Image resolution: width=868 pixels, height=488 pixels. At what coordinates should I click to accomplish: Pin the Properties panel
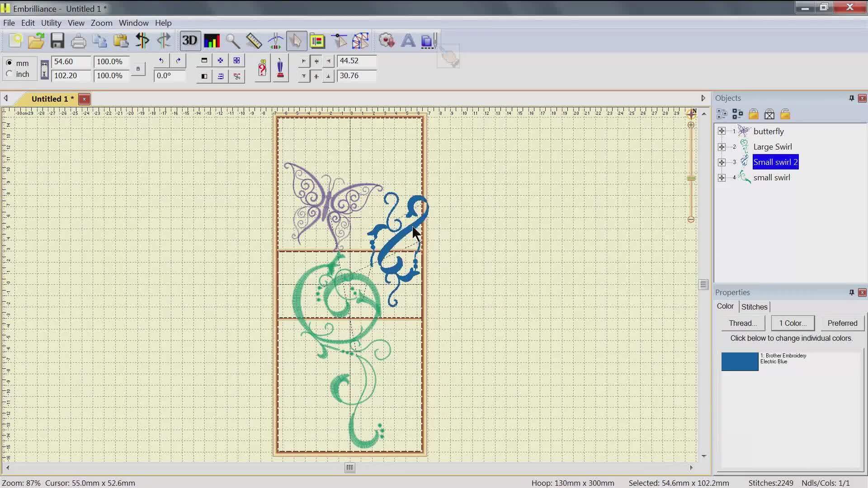(x=851, y=292)
